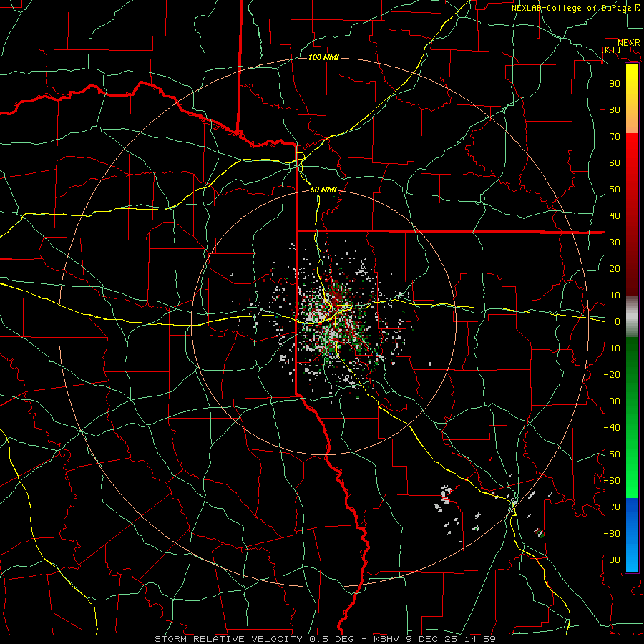Viewport: 644px width, 644px height.
Task: Click the NEXR label above the legend
Action: click(x=629, y=43)
